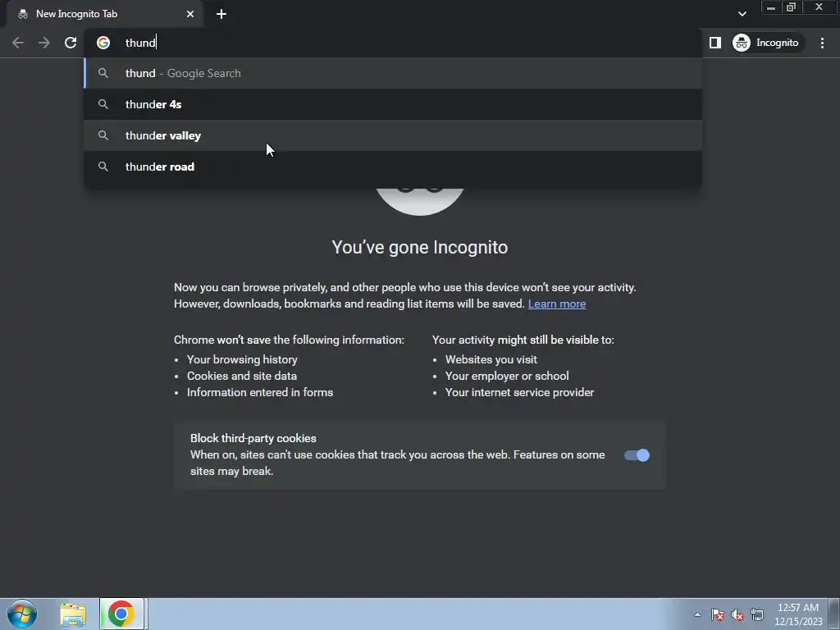Screen dimensions: 840x630
Task: Click the Chrome taskbar icon
Action: (121, 614)
